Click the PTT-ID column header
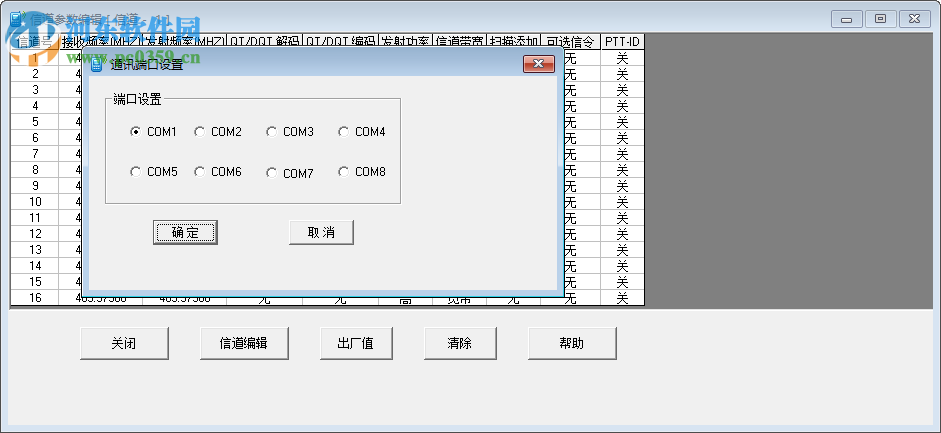This screenshot has width=941, height=433. pos(622,42)
